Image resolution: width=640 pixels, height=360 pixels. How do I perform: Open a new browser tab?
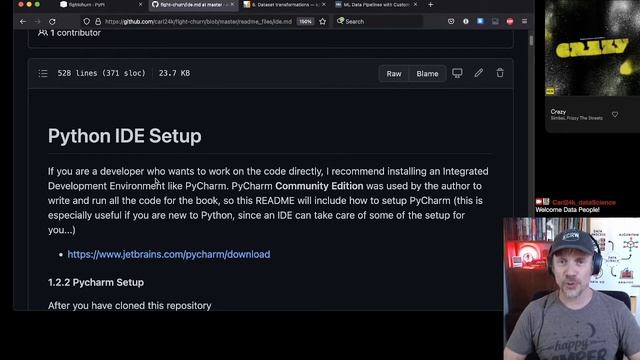coord(431,4)
